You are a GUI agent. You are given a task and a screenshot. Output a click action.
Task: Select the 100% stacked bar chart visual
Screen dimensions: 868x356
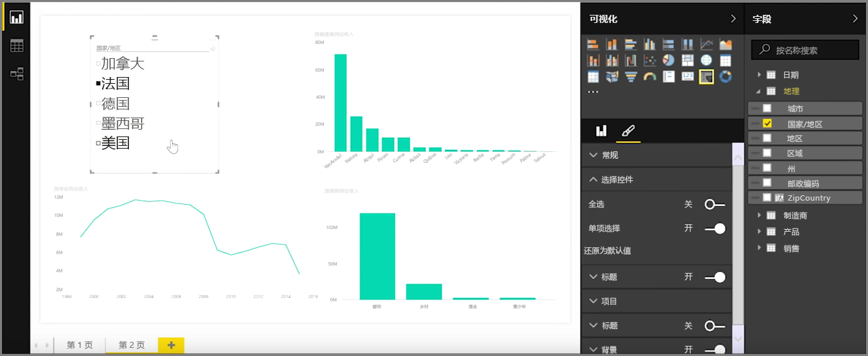(x=669, y=45)
